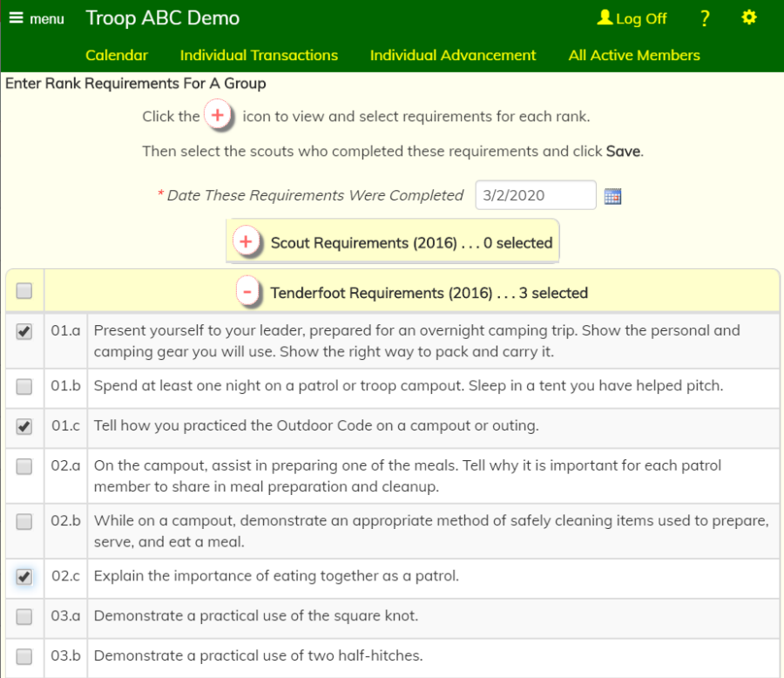Click the date completed input field
Screen dimensions: 784x678
[x=536, y=195]
